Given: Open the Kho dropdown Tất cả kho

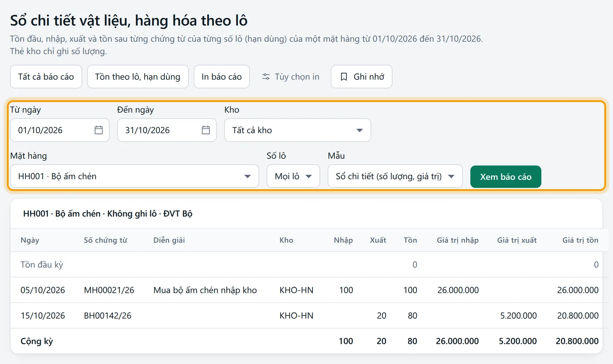Looking at the screenshot, I should 298,130.
